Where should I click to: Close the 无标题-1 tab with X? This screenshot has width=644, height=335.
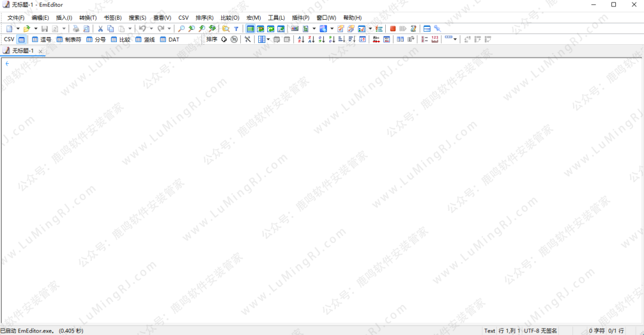pyautogui.click(x=41, y=51)
